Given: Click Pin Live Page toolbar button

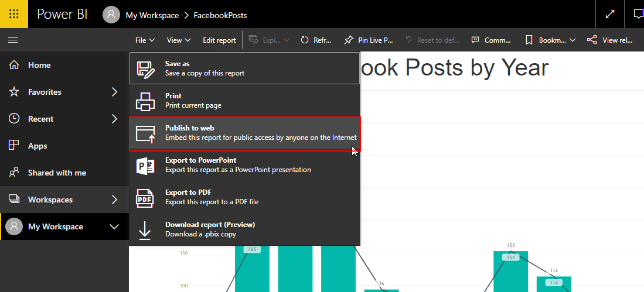Looking at the screenshot, I should tap(369, 40).
